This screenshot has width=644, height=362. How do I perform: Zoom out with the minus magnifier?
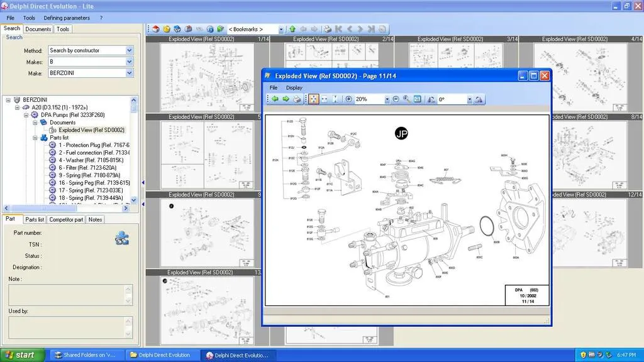coord(396,99)
